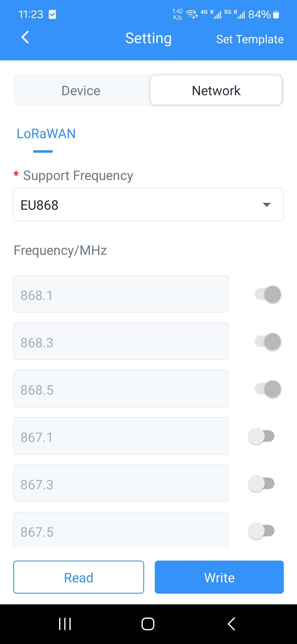The image size is (297, 644).
Task: Click the dropdown arrow next to EU868
Action: 267,205
